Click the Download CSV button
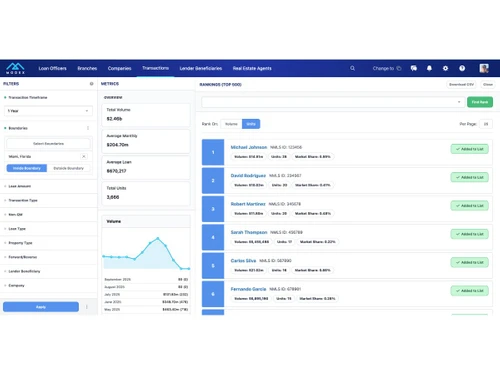 pyautogui.click(x=461, y=85)
